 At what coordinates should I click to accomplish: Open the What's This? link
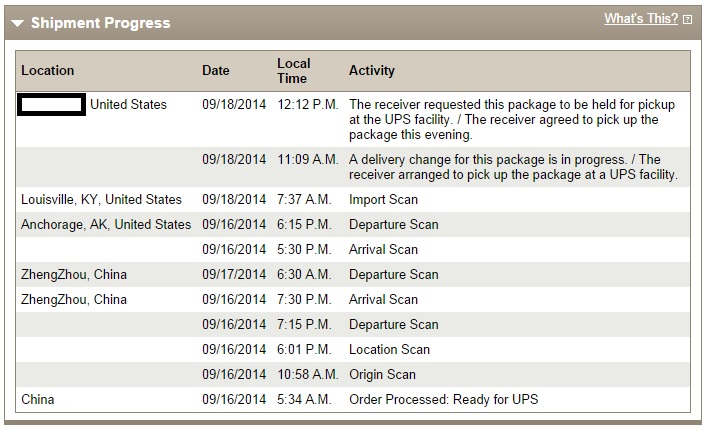641,18
